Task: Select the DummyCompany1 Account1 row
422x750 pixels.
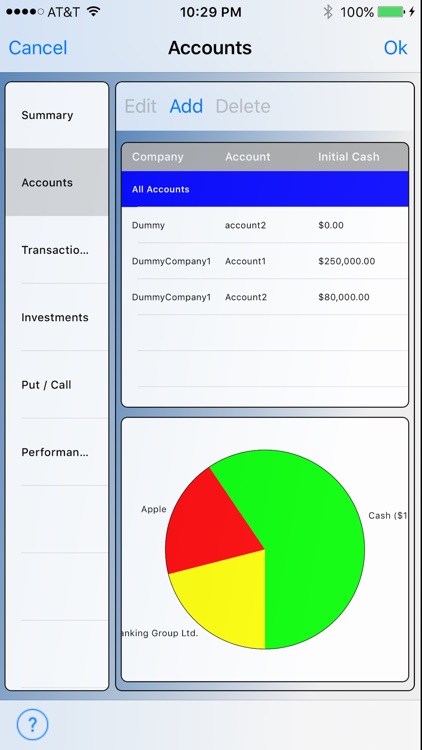Action: pyautogui.click(x=265, y=261)
